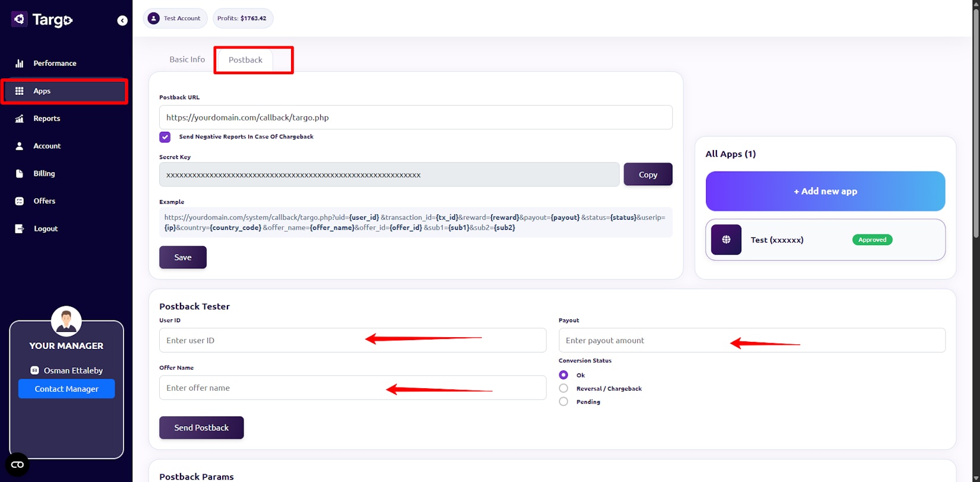Click the Apps grid icon
The width and height of the screenshot is (980, 482).
[20, 91]
